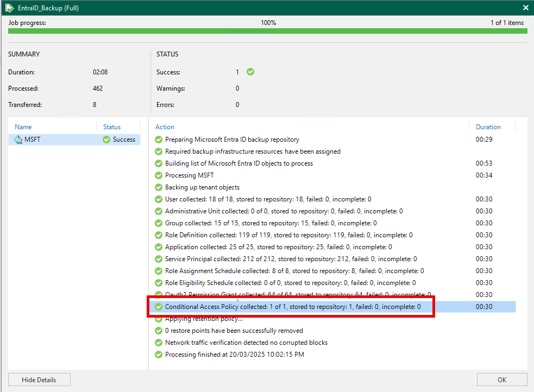
Task: Click the green check next to Success count
Action: pyautogui.click(x=250, y=72)
